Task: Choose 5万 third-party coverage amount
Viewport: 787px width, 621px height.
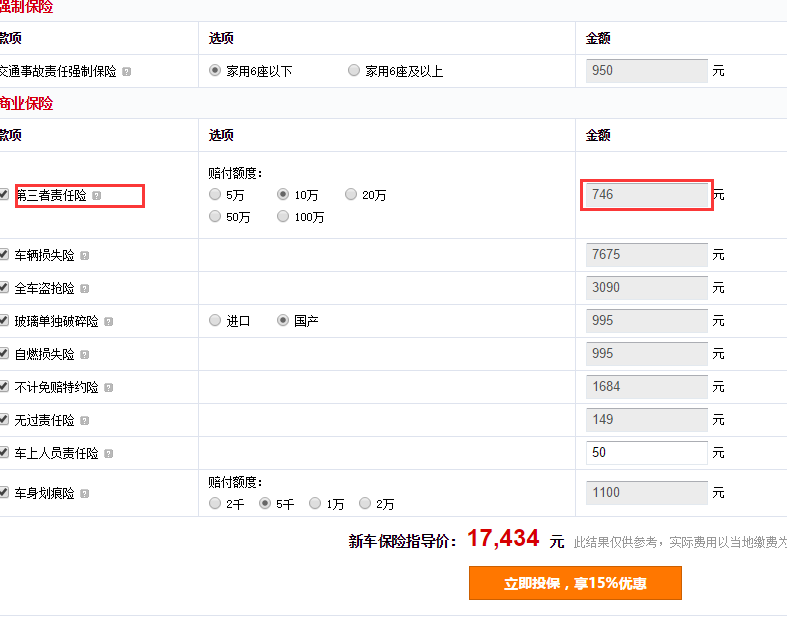Action: pyautogui.click(x=215, y=194)
